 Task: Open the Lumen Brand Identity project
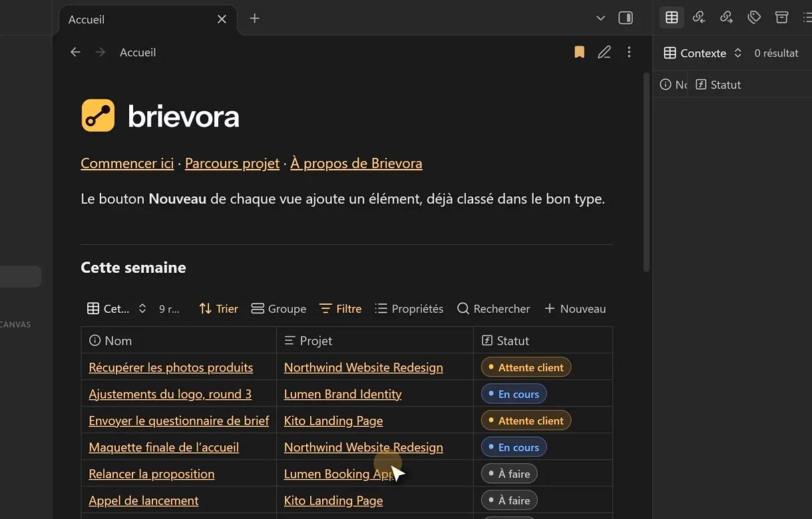coord(343,394)
